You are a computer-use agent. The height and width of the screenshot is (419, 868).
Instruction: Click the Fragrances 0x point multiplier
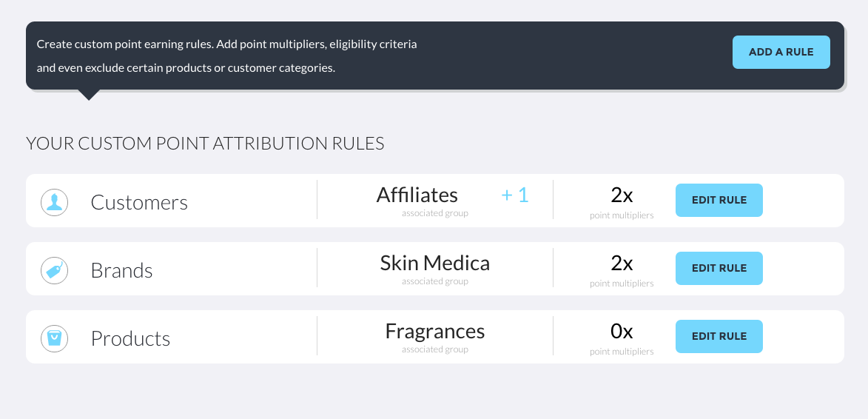point(622,331)
